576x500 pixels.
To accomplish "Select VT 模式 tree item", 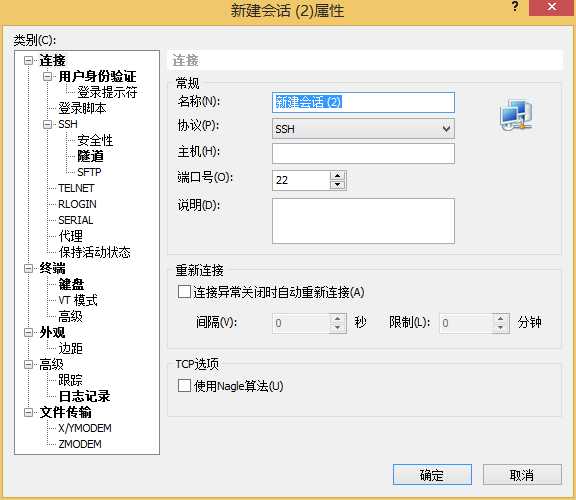I will point(78,300).
